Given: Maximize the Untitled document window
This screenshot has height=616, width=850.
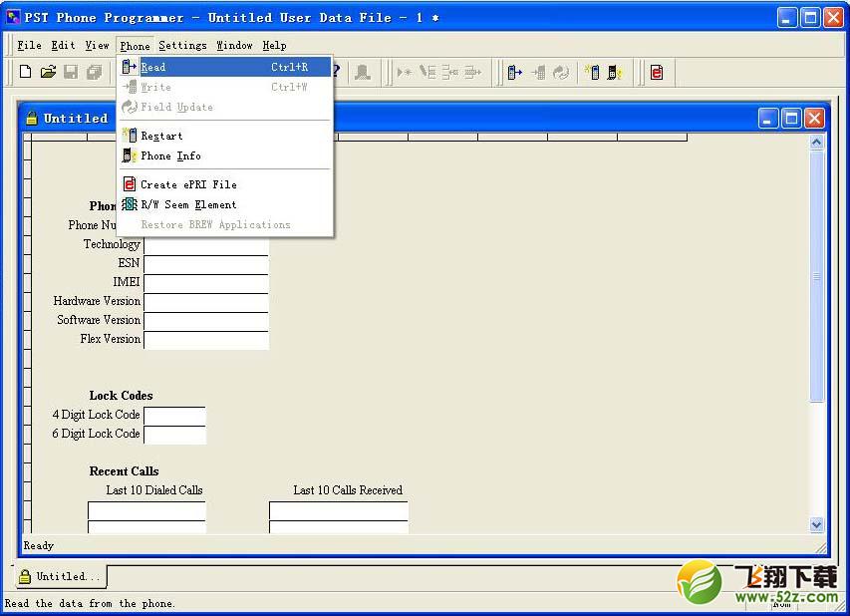Looking at the screenshot, I should (791, 119).
